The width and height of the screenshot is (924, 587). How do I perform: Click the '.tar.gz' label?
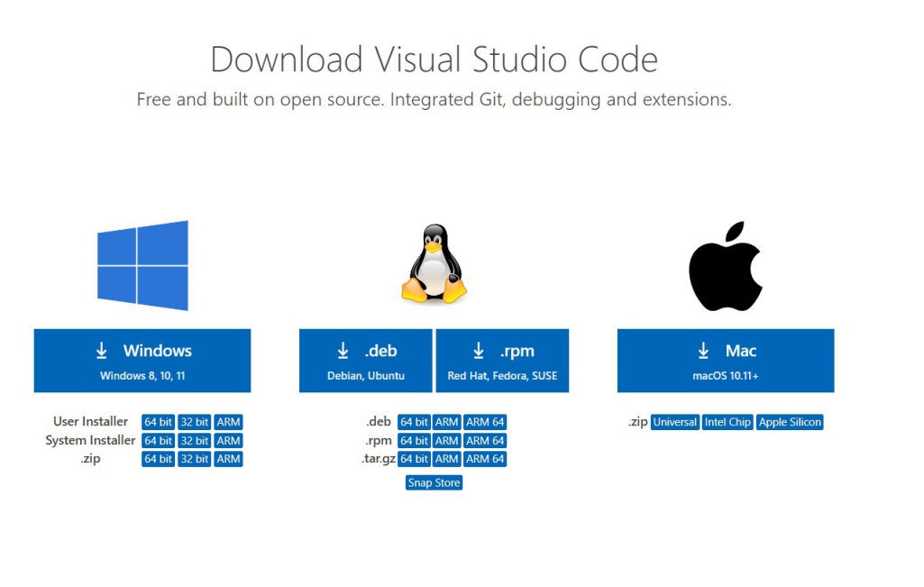point(379,459)
